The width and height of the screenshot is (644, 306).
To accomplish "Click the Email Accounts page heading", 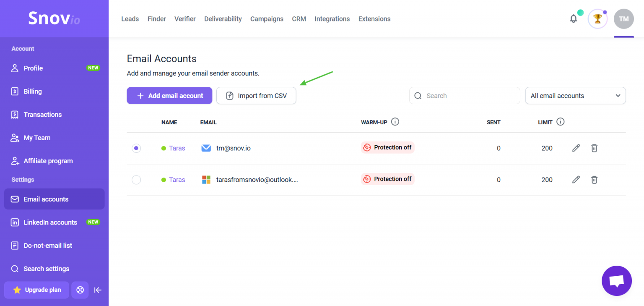I will tap(162, 58).
